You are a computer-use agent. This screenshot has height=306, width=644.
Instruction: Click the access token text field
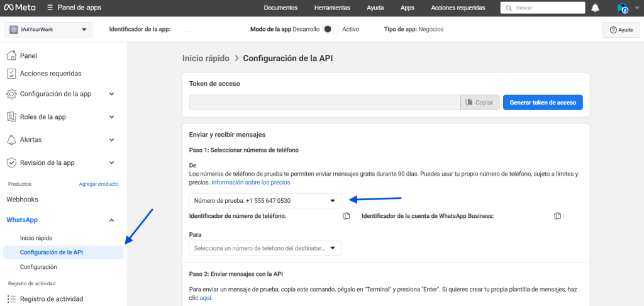pos(325,103)
